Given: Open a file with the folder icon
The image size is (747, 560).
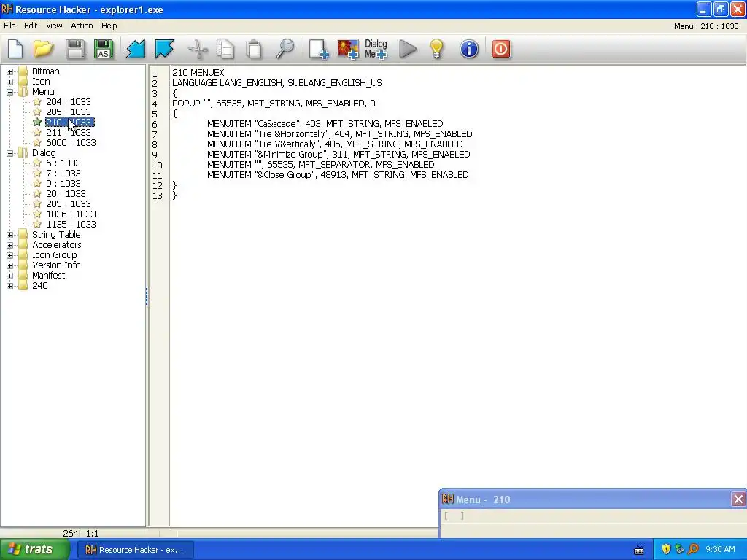Looking at the screenshot, I should tap(43, 49).
